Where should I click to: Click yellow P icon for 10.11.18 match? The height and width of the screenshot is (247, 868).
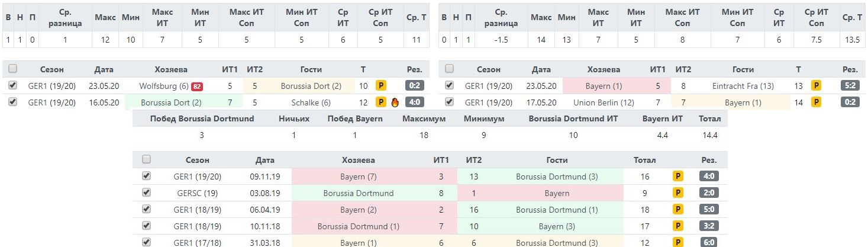click(x=678, y=226)
